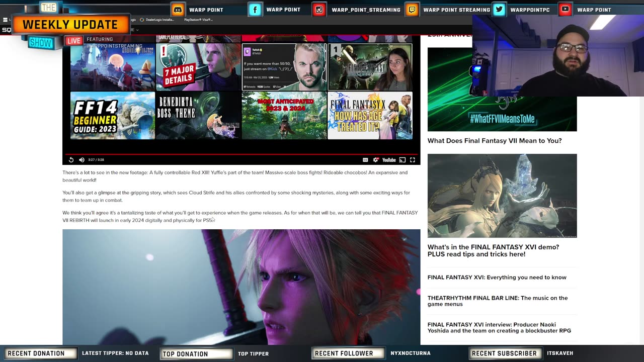Open the Final Fantasy XVI demo article image
The height and width of the screenshot is (362, 644).
tap(502, 196)
